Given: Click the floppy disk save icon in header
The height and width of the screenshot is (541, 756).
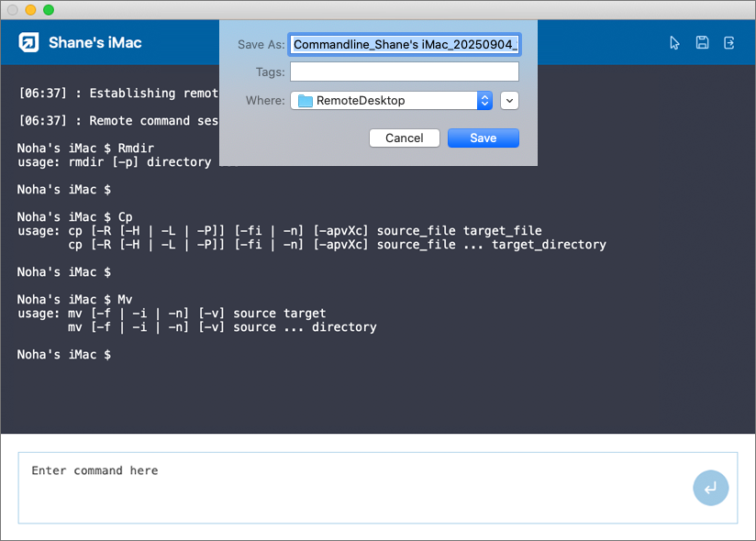Looking at the screenshot, I should tap(702, 43).
